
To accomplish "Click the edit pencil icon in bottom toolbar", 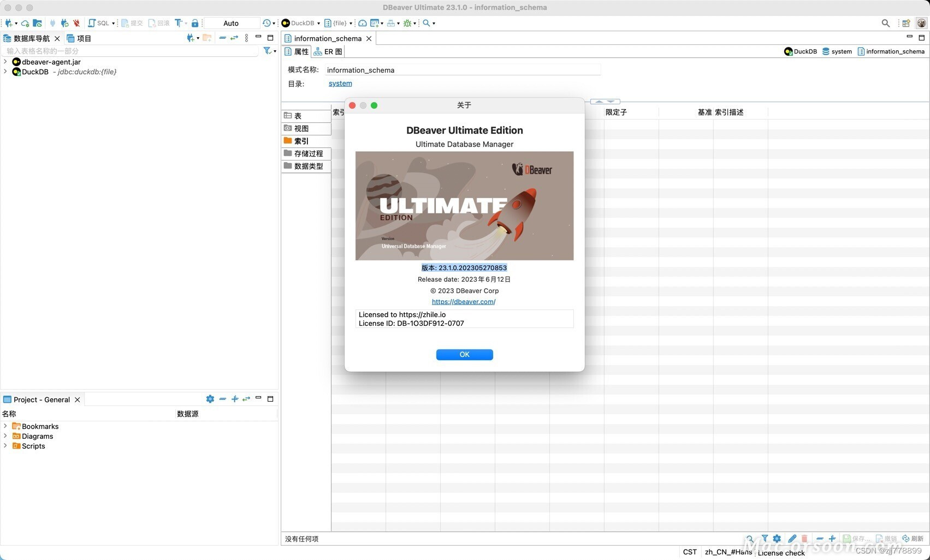I will [792, 538].
